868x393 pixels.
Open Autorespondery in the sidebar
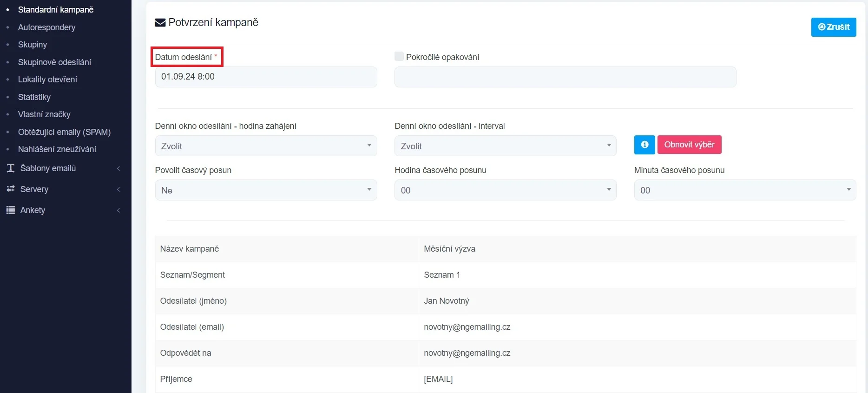pyautogui.click(x=46, y=27)
